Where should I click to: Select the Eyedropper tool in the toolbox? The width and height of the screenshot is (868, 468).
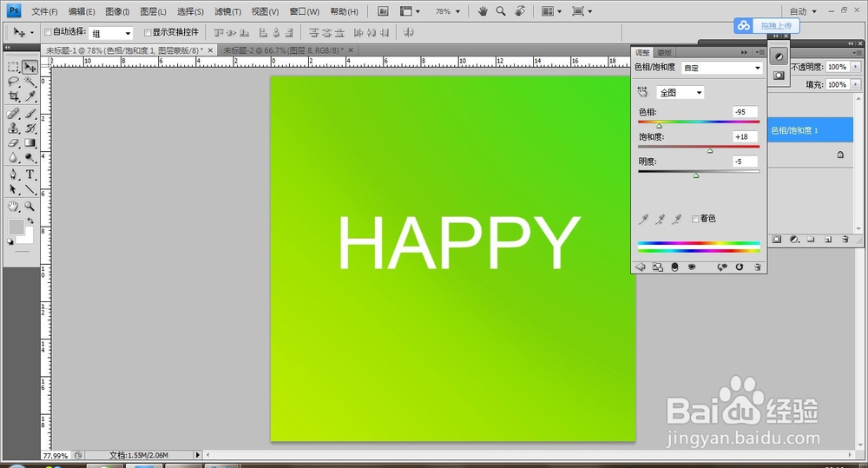pos(30,96)
